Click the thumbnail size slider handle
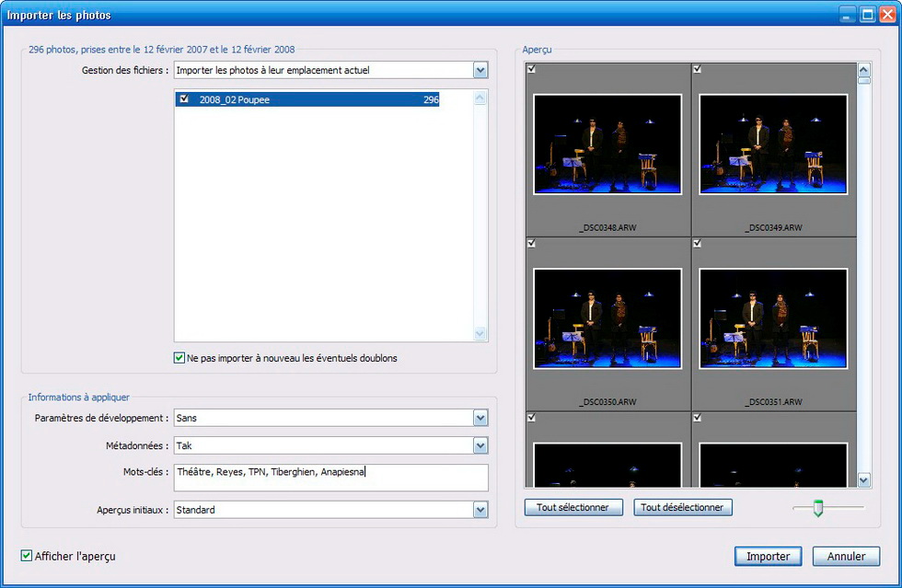This screenshot has height=588, width=902. [817, 508]
